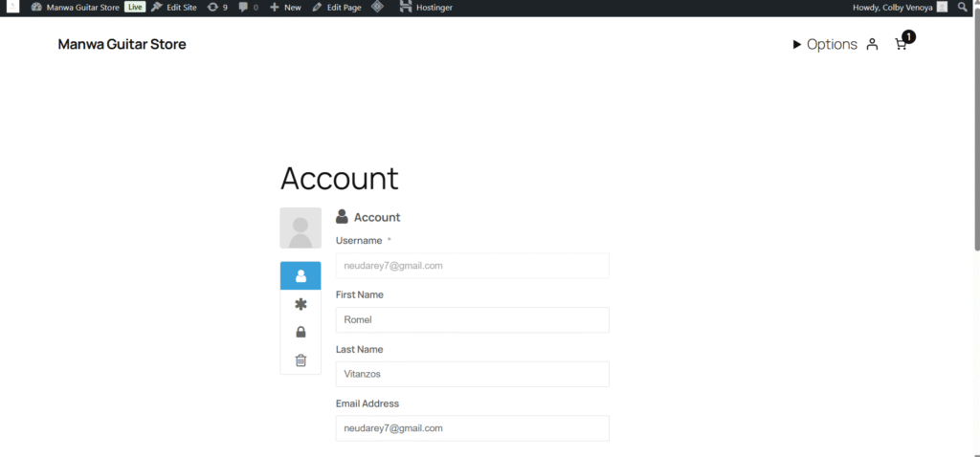Open the Hostinger admin bar menu
The height and width of the screenshot is (457, 980).
tap(426, 8)
